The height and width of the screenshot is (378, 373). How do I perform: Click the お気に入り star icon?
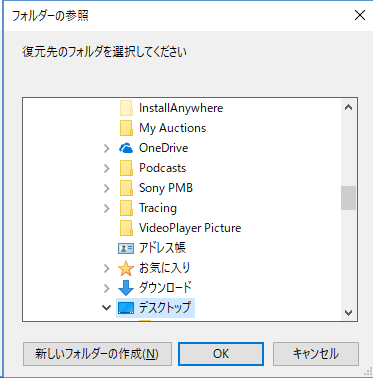coord(126,268)
